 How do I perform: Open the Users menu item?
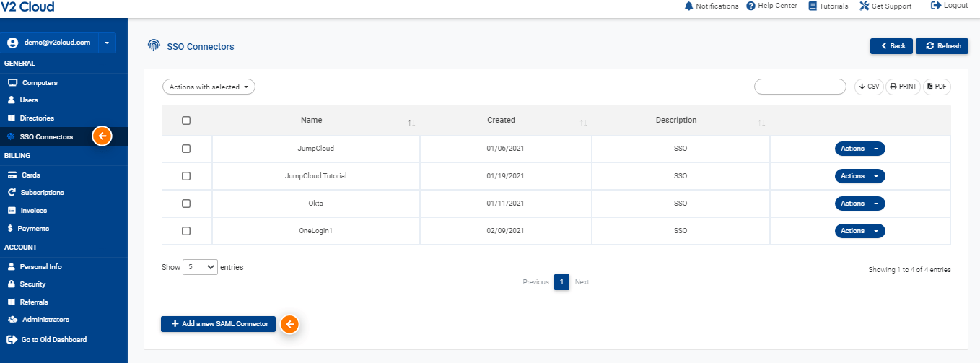tap(29, 100)
